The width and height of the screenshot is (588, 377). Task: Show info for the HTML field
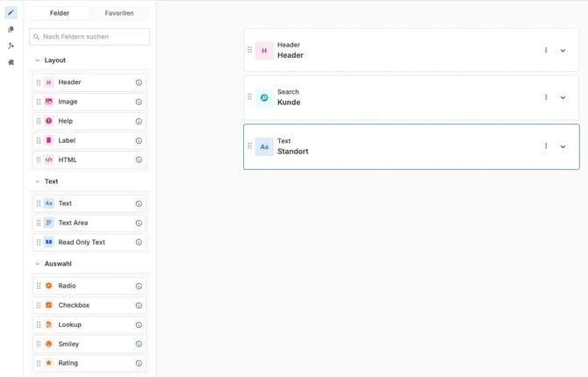pos(139,160)
